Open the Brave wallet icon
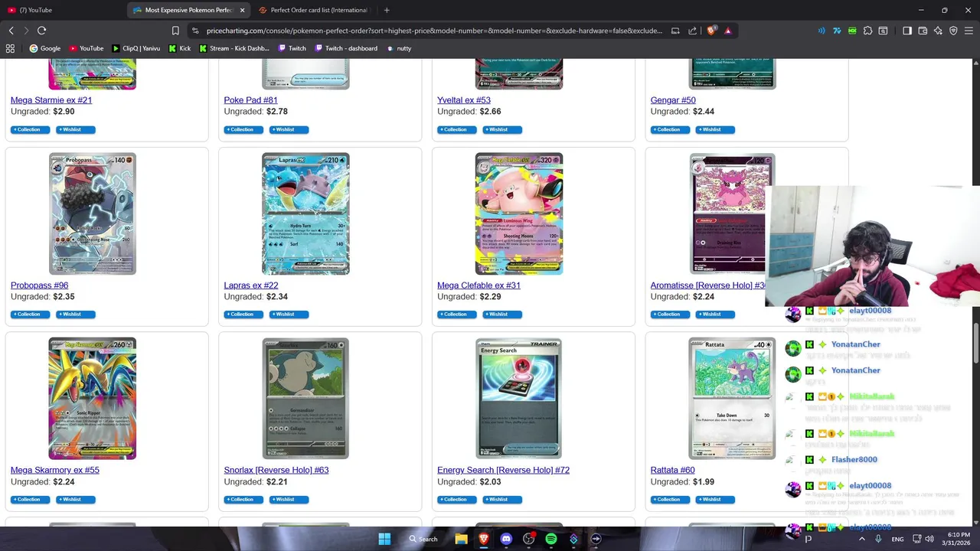 click(923, 31)
